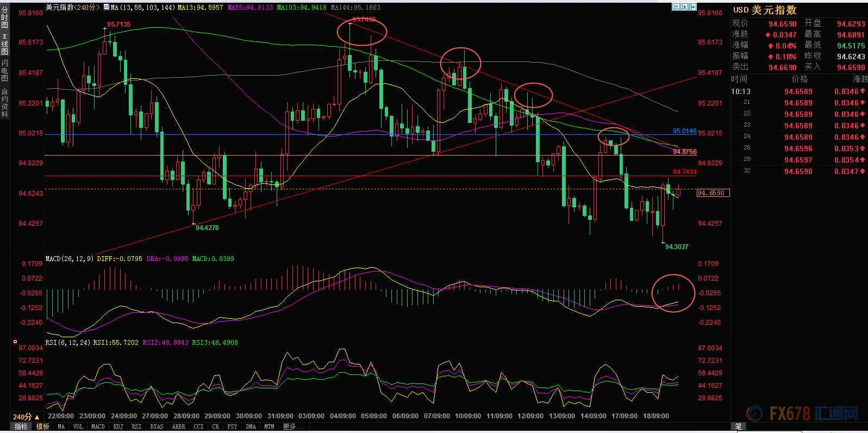
Task: Select the 10:13 tick row
Action: (x=799, y=91)
